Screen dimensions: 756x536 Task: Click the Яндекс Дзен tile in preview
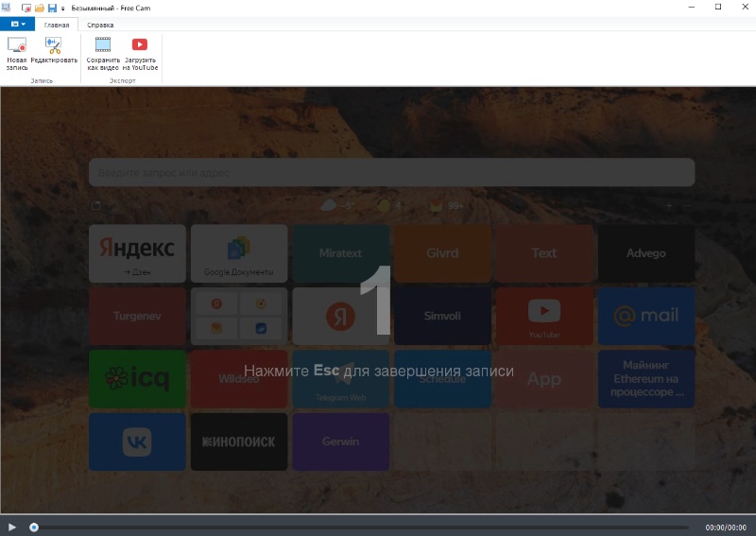pyautogui.click(x=137, y=253)
